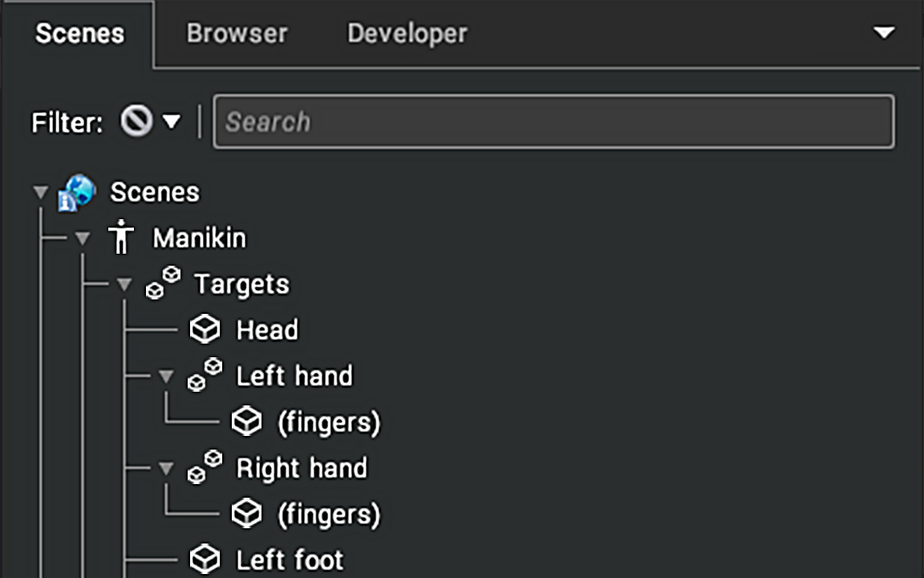Click the (fingers) cube icon under Right hand

click(x=246, y=514)
